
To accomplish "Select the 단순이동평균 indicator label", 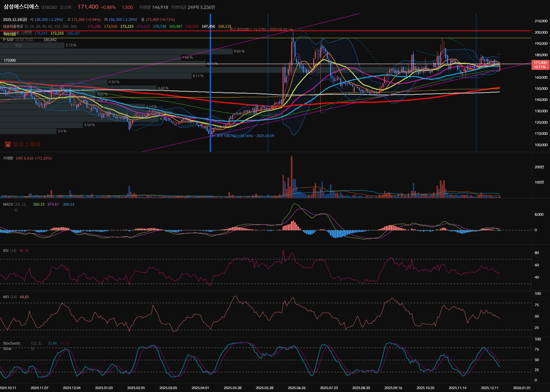I will [x=13, y=26].
